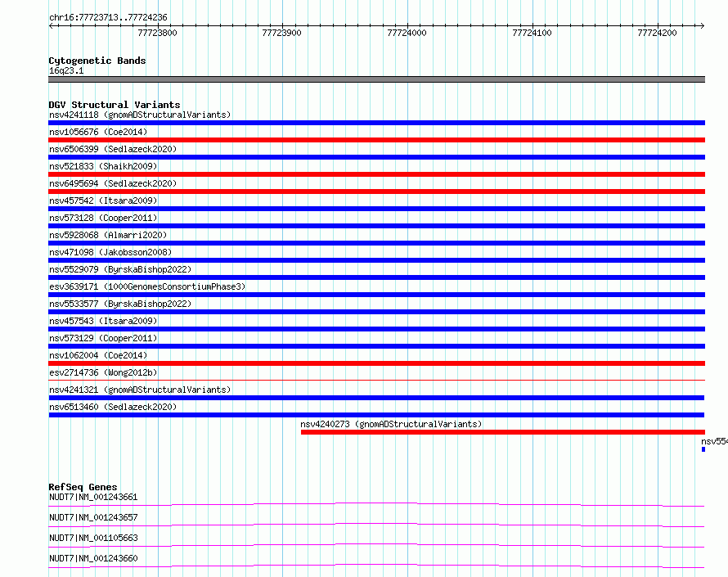Select the nsv471098 (Jakobsson2008) label
Image resolution: width=728 pixels, height=577 pixels.
coord(110,252)
